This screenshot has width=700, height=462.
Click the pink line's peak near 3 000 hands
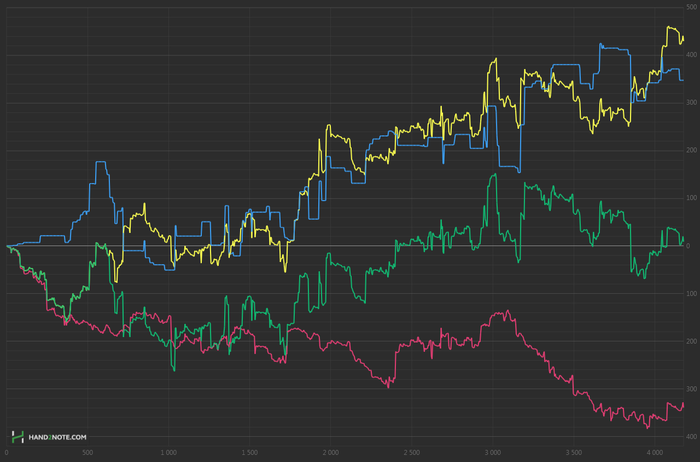tap(506, 311)
